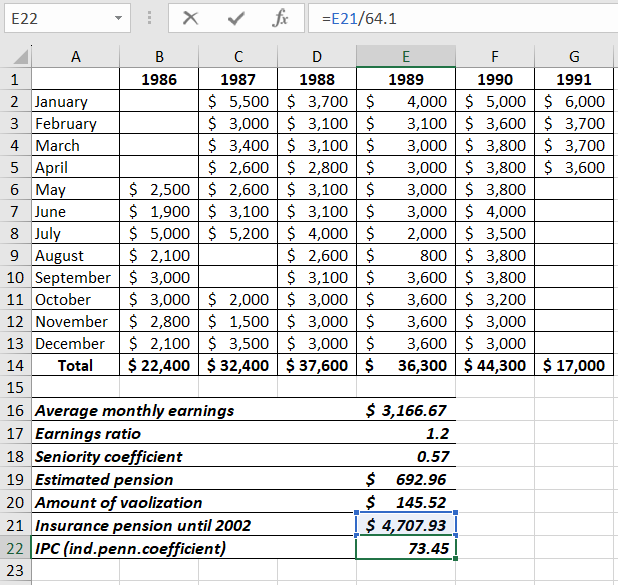
Task: Click the 1988 year header cell
Action: (x=317, y=80)
